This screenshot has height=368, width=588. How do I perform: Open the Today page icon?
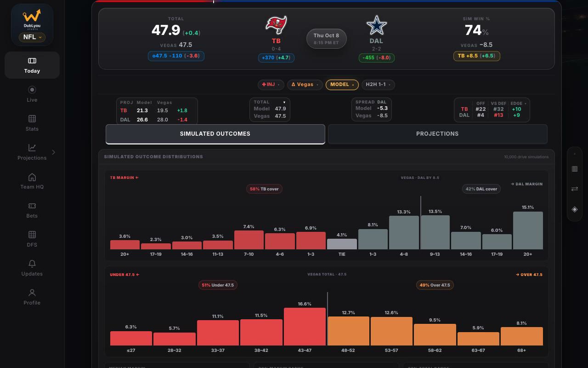pyautogui.click(x=32, y=61)
